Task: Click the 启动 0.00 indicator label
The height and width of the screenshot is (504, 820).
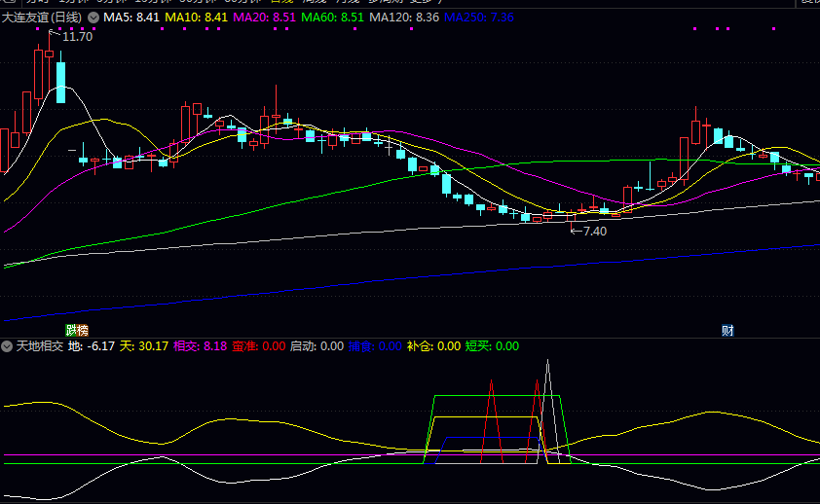Action: (317, 346)
